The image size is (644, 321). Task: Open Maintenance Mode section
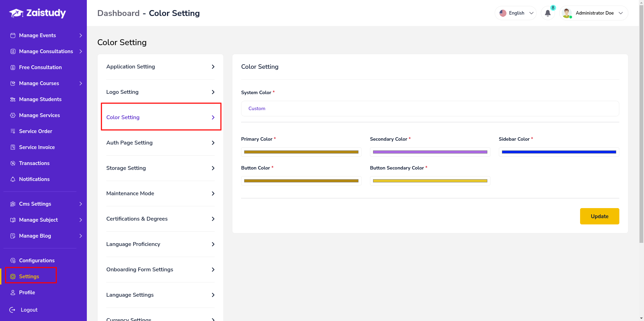(160, 194)
